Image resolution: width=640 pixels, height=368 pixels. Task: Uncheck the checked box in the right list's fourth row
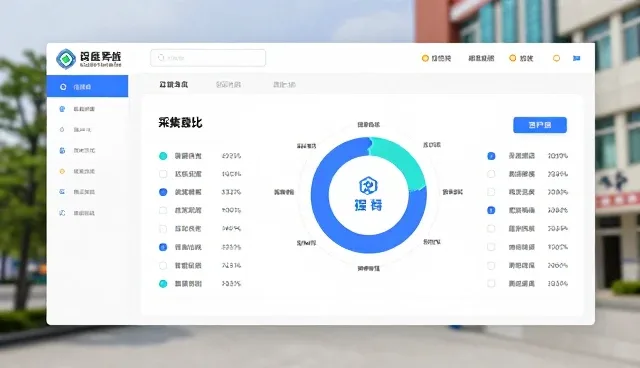pos(491,211)
